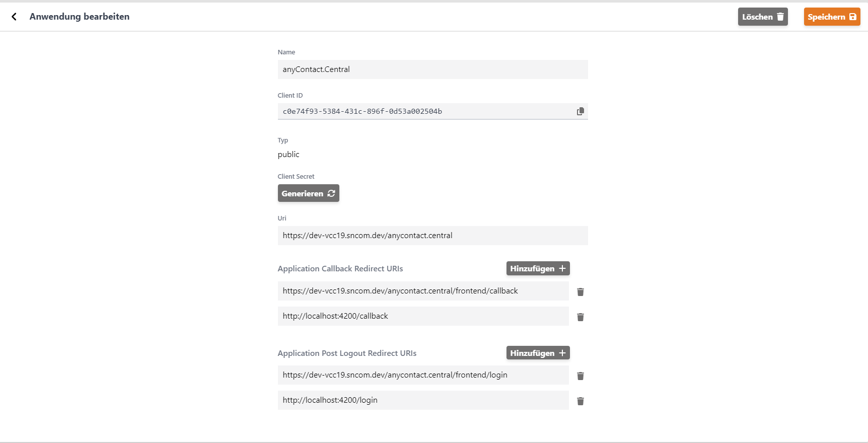Add a new Post Logout Redirect URI
This screenshot has height=443, width=868.
point(538,353)
